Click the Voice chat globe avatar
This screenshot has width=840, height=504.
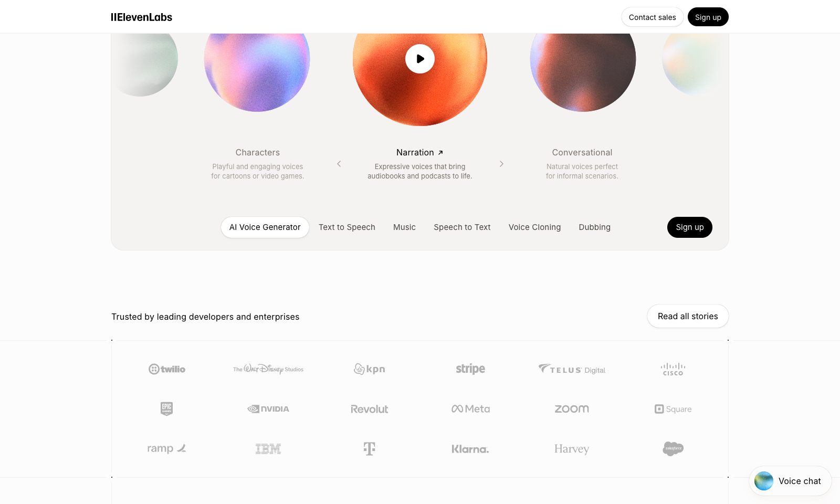(x=764, y=481)
